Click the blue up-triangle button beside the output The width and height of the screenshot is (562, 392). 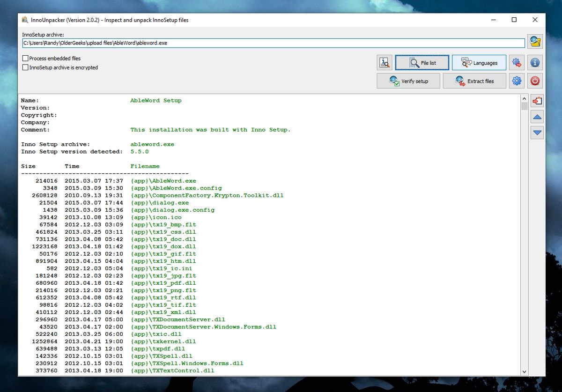(537, 117)
